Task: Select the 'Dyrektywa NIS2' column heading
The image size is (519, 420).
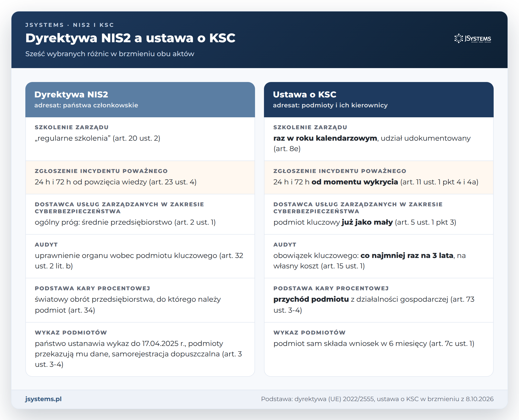Action: coord(71,94)
